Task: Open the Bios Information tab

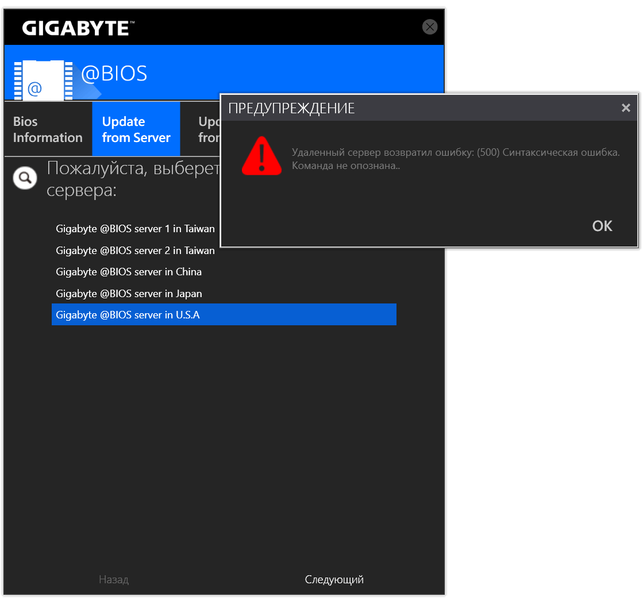Action: coord(48,129)
